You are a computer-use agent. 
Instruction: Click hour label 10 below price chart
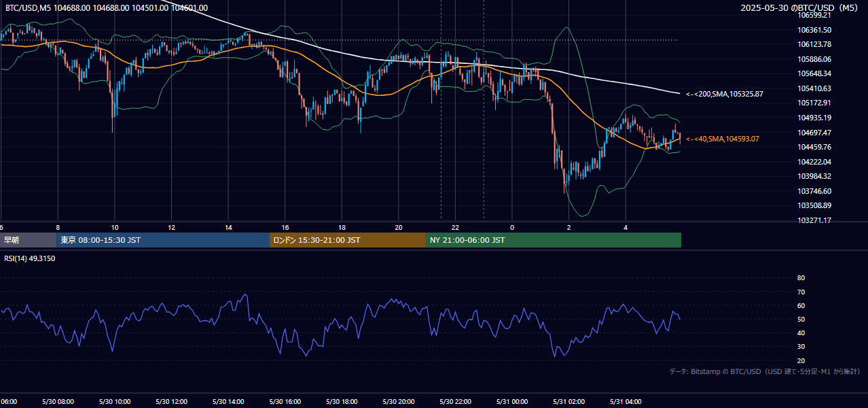[x=115, y=228]
